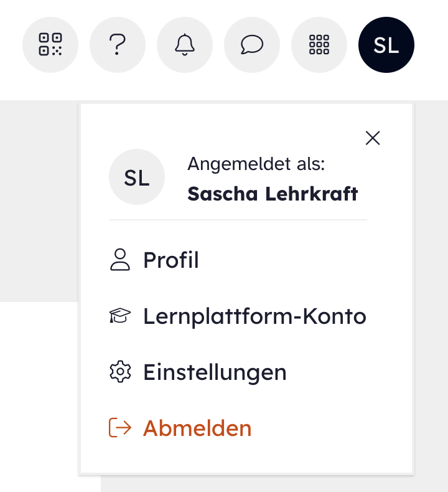Click the divider line below user name

(238, 220)
